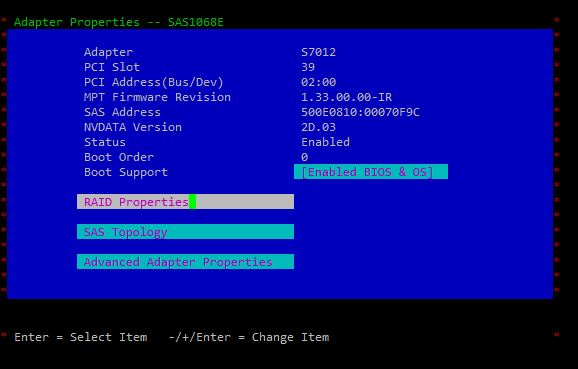The height and width of the screenshot is (369, 578).
Task: Click the Adapter label
Action: (x=108, y=52)
